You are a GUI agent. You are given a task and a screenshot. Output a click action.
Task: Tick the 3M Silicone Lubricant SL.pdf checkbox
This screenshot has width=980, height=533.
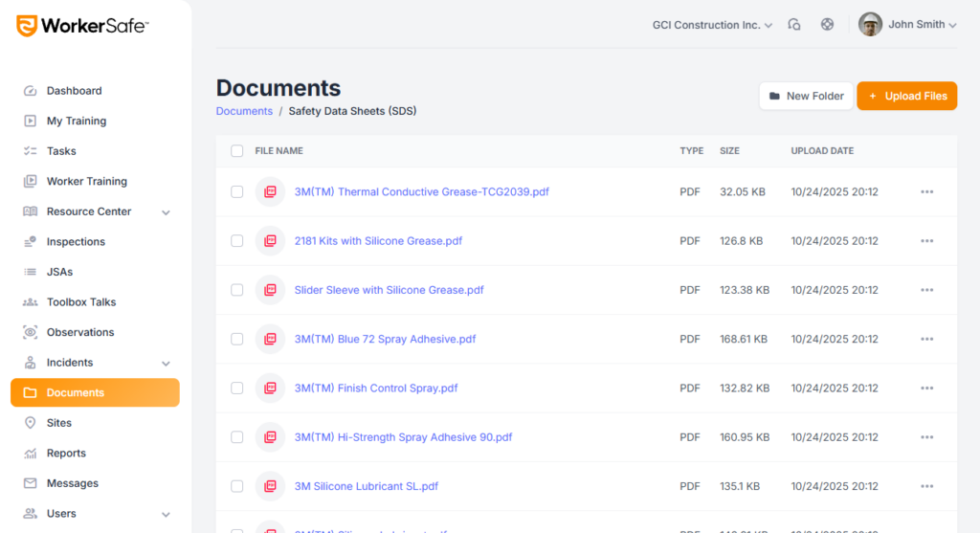[237, 486]
